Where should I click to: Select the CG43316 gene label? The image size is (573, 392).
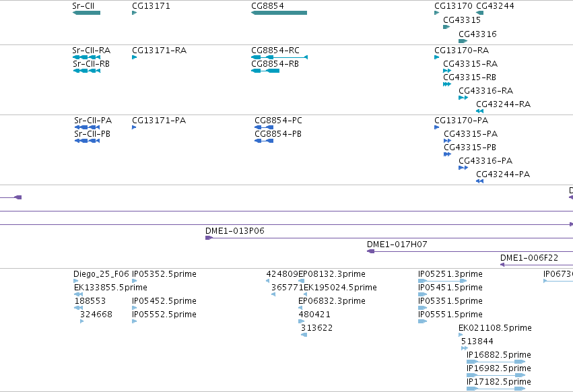point(477,34)
